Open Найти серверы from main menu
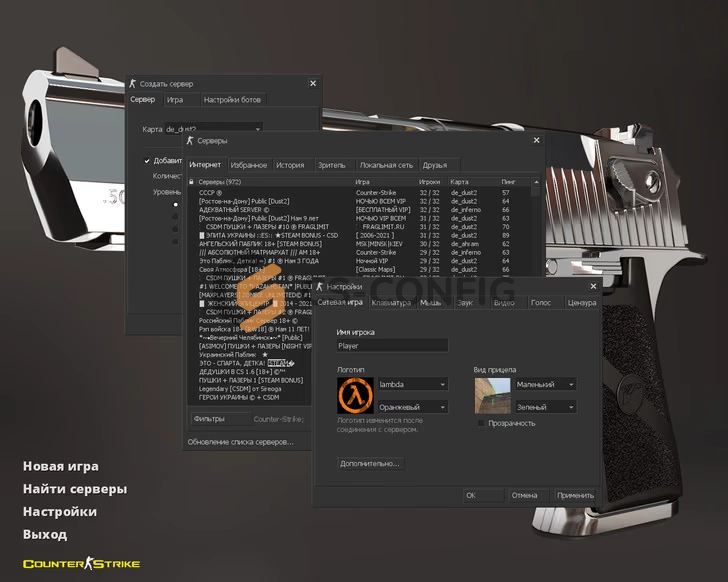The height and width of the screenshot is (582, 728). coord(75,489)
